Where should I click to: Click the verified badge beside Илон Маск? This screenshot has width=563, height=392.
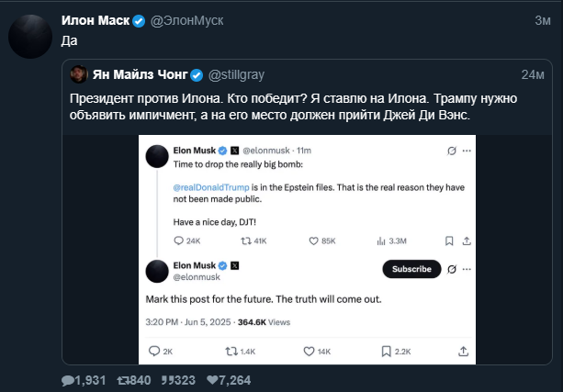point(139,20)
